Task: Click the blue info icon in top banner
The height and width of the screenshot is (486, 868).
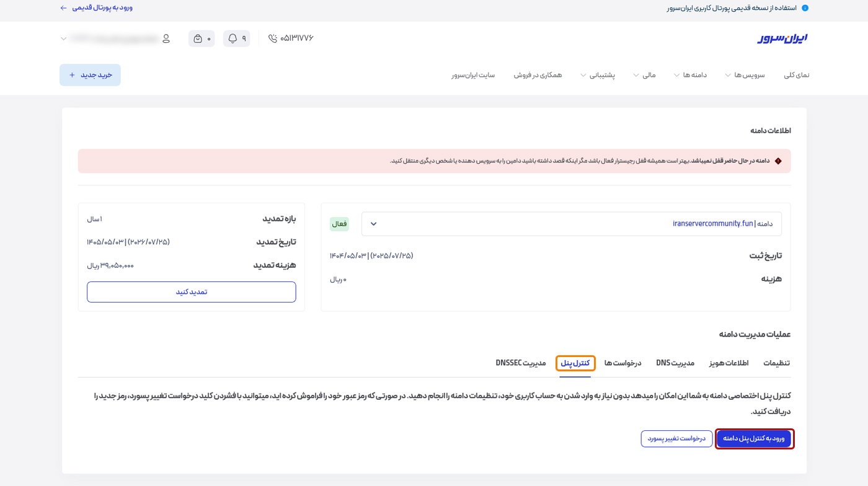Action: 805,8
